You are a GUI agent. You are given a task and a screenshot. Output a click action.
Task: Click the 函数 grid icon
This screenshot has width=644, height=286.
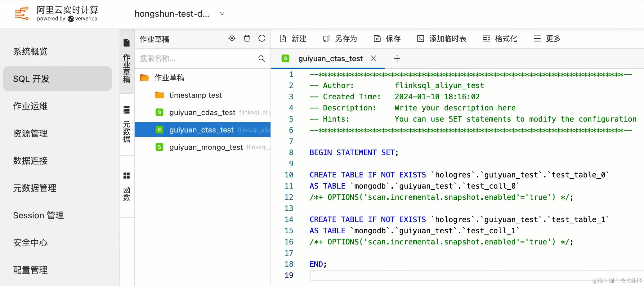(x=127, y=176)
